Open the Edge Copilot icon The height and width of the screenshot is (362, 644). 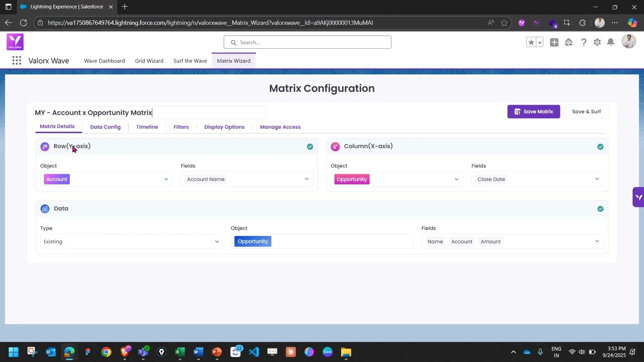pos(632,23)
